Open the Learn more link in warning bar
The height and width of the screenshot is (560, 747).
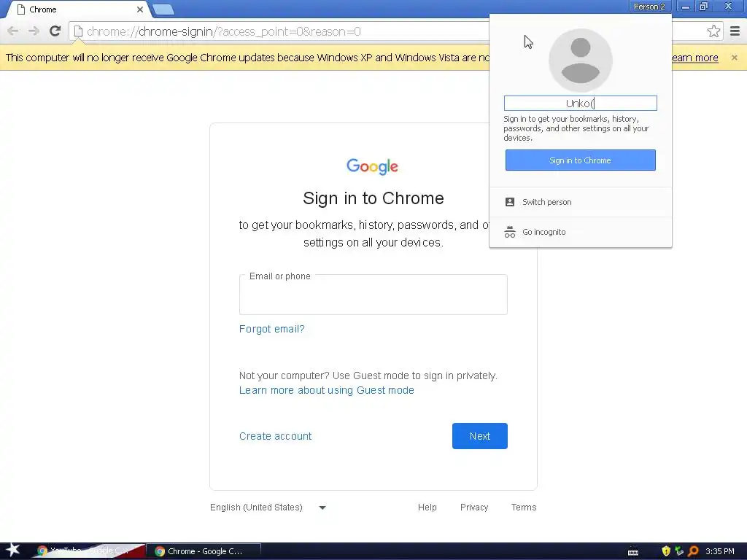pos(695,58)
